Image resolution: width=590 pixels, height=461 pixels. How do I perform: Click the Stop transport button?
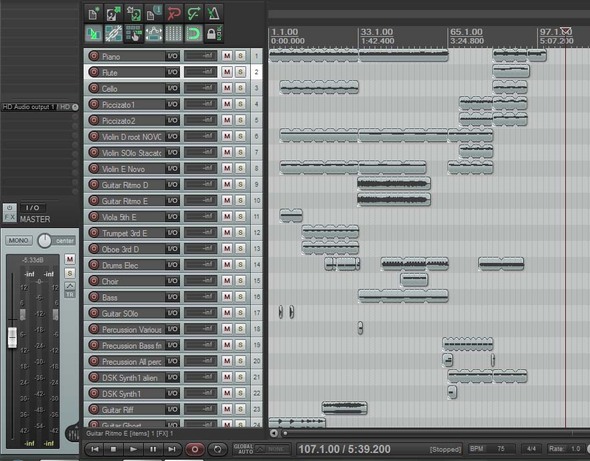114,449
